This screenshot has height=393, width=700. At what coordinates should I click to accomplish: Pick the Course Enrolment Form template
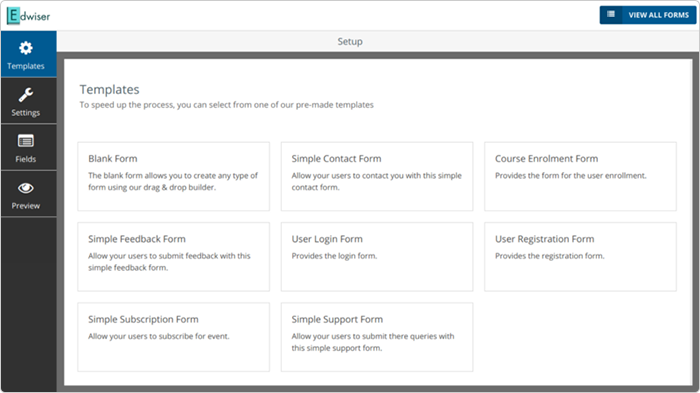click(580, 176)
